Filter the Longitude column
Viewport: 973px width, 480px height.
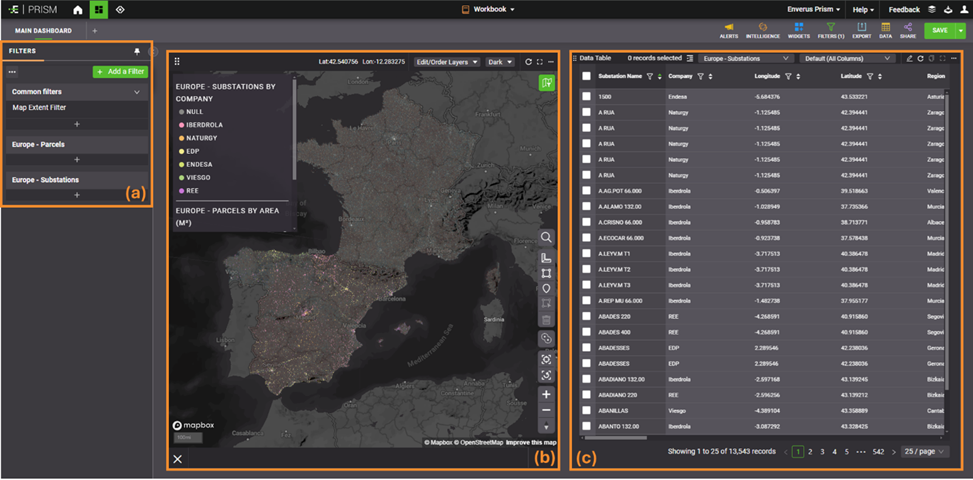pos(787,76)
